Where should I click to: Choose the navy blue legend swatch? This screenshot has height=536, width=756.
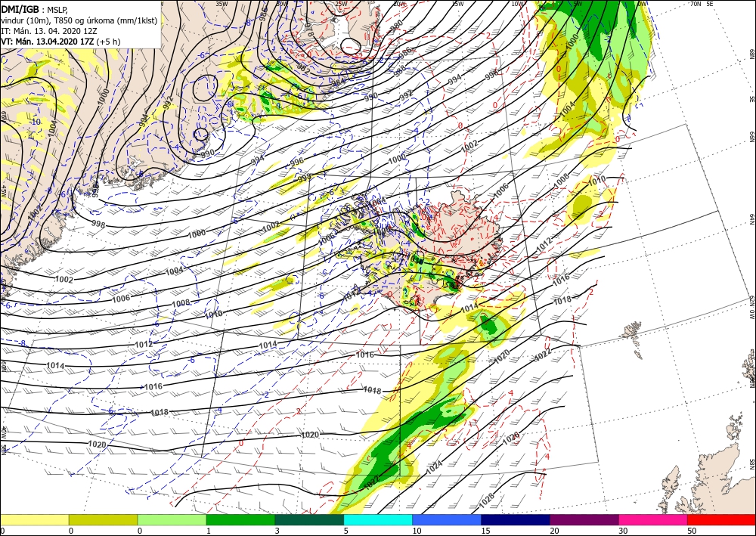coord(516,519)
